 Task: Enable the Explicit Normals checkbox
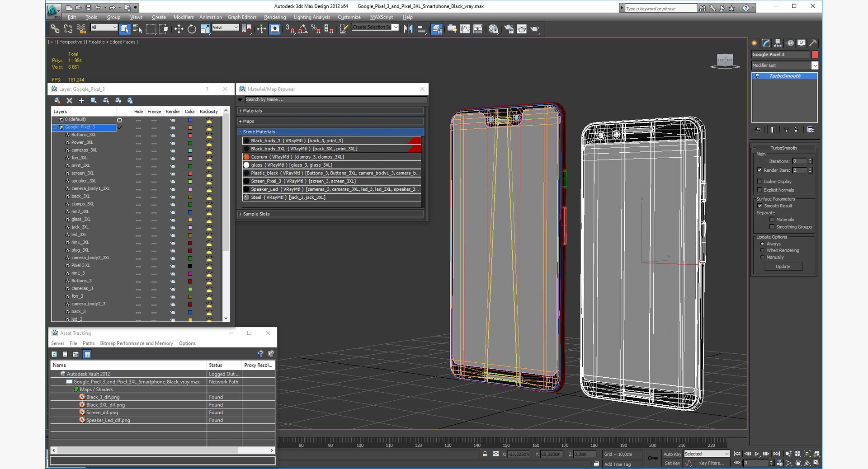(759, 190)
